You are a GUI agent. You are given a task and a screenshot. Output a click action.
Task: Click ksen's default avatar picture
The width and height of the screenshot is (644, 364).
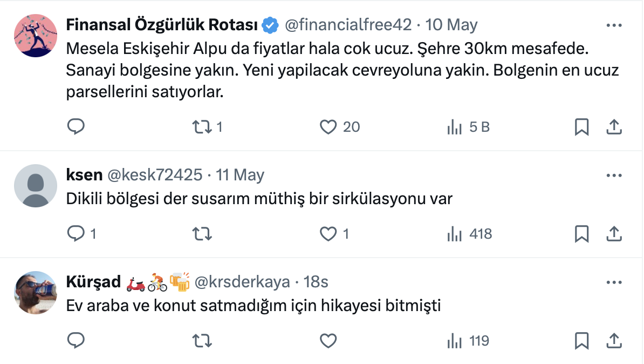tap(35, 186)
